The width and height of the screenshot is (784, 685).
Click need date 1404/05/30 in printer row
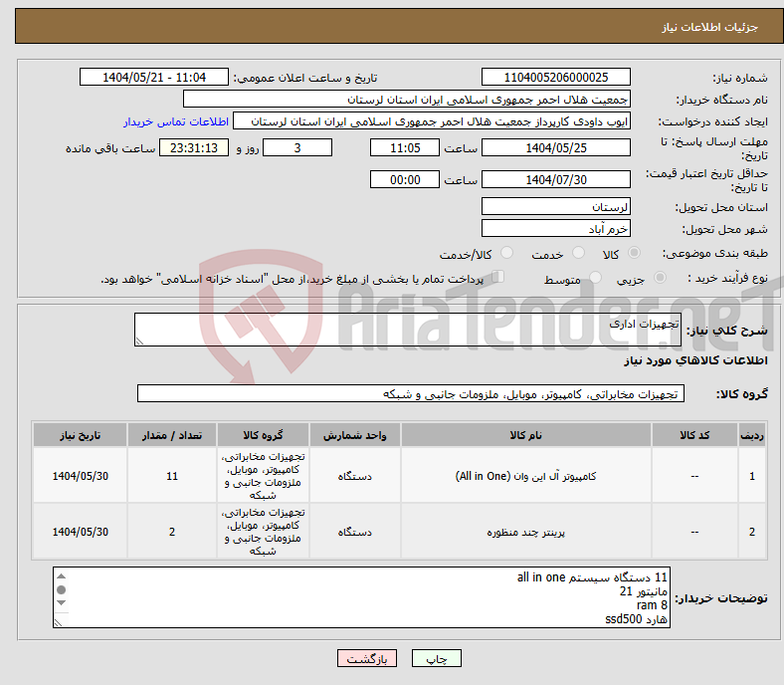point(80,532)
